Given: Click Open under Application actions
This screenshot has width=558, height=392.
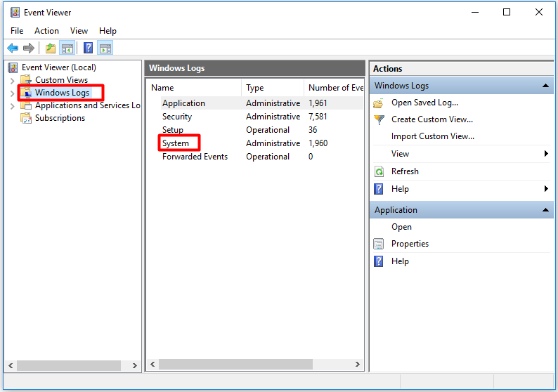Looking at the screenshot, I should click(x=401, y=227).
